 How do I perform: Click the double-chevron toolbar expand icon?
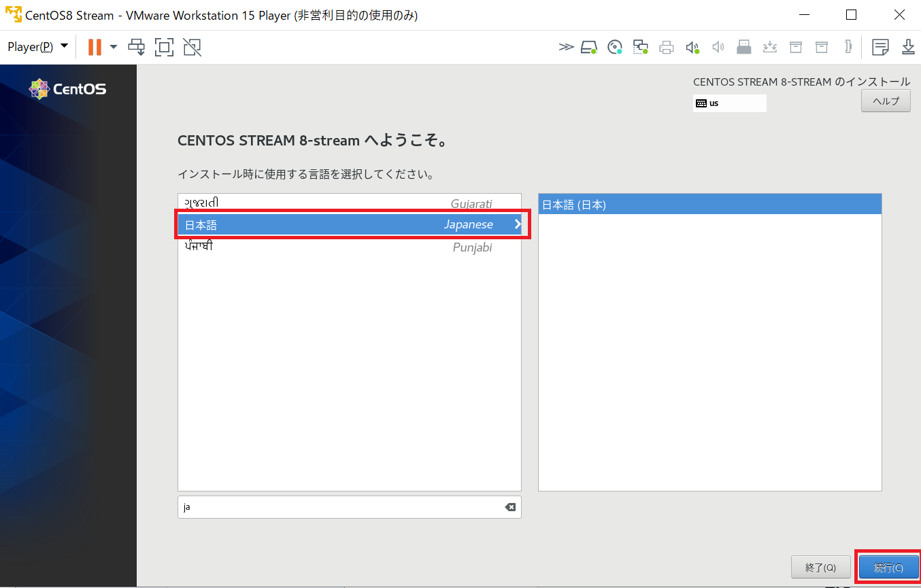coord(566,47)
